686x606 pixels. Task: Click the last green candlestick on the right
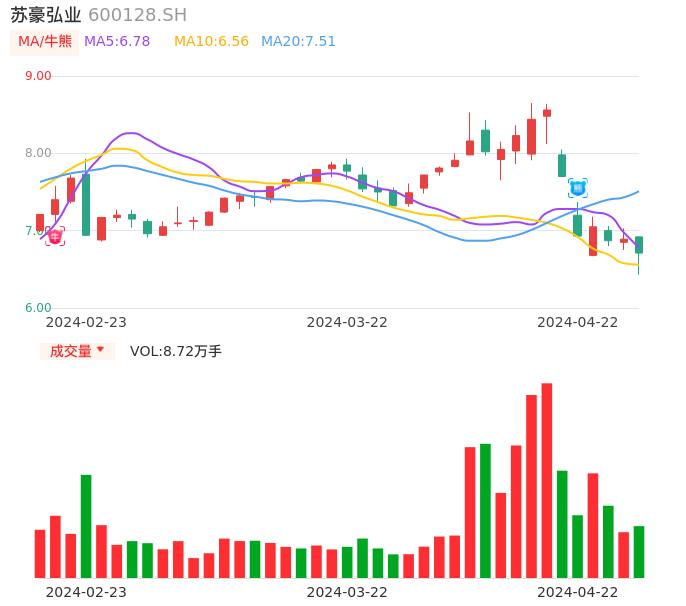639,245
